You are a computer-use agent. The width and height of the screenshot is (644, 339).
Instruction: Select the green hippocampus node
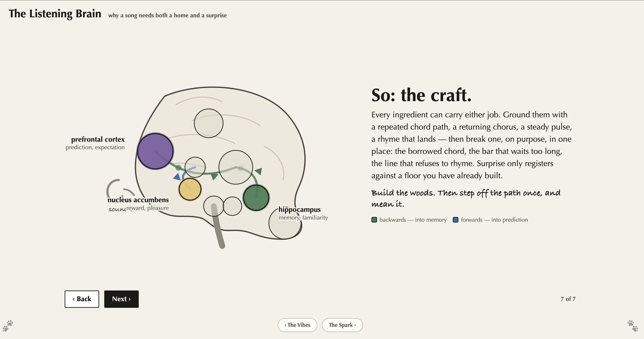(x=256, y=198)
